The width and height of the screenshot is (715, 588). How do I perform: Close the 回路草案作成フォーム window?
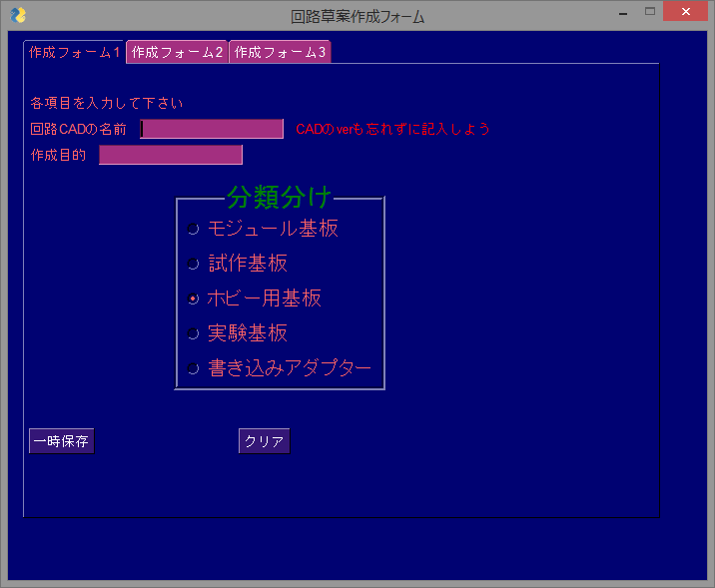pyautogui.click(x=685, y=11)
